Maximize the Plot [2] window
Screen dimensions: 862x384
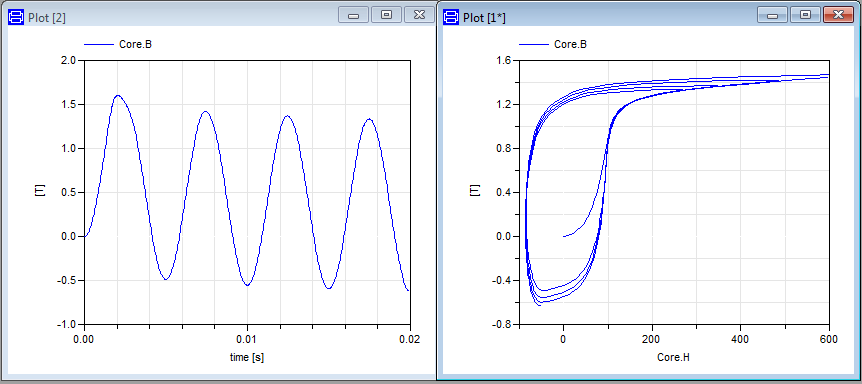tap(386, 15)
